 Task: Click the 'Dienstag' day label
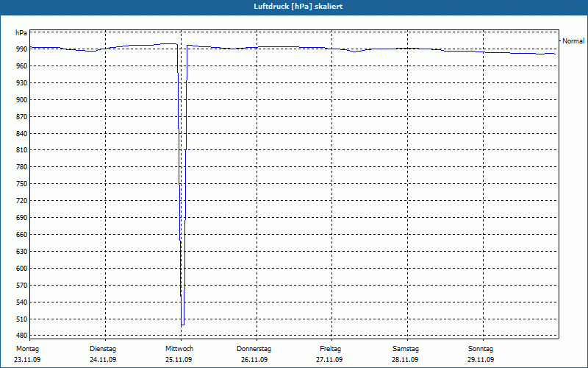tap(103, 349)
